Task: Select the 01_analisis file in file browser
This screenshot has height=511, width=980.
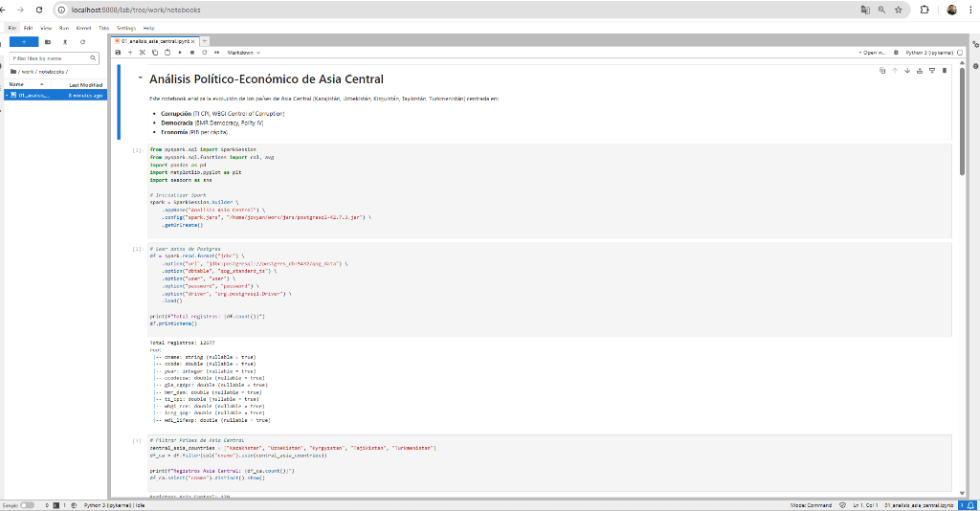Action: pos(56,95)
